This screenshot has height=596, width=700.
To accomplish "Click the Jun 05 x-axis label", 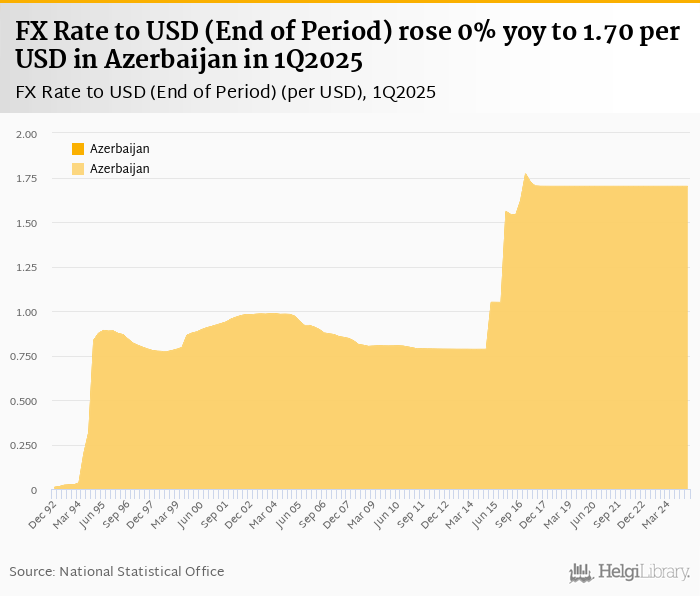I will click(x=288, y=511).
